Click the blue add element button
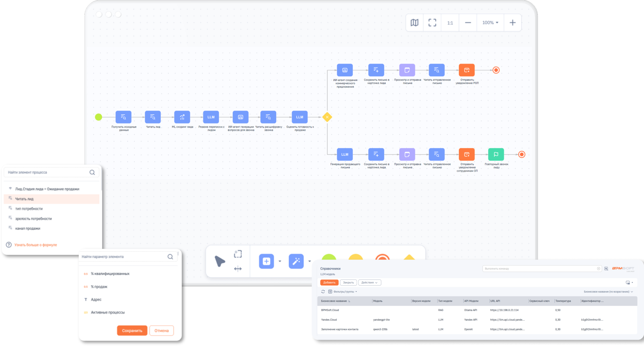 pyautogui.click(x=266, y=261)
